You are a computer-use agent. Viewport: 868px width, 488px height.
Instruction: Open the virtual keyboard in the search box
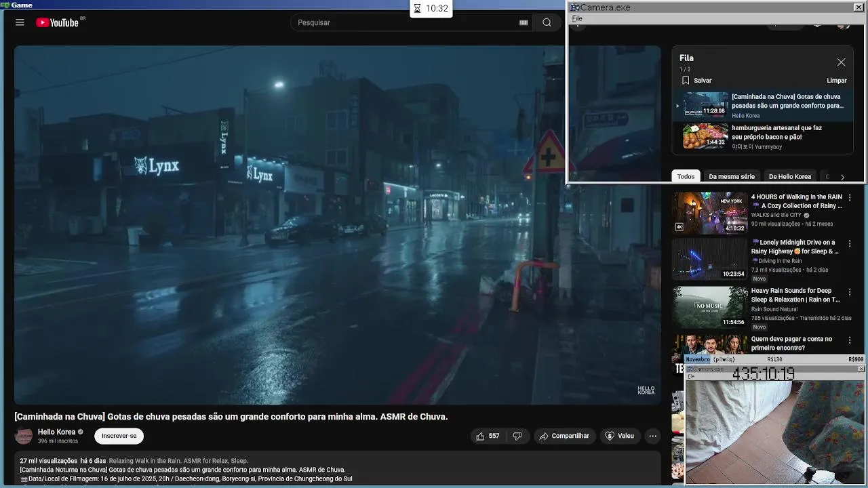tap(524, 22)
